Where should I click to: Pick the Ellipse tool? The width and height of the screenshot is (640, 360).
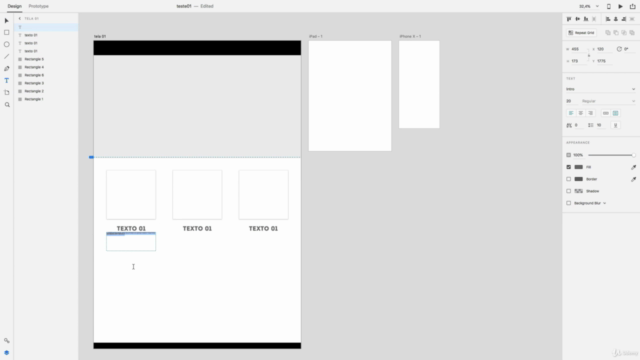pyautogui.click(x=7, y=44)
